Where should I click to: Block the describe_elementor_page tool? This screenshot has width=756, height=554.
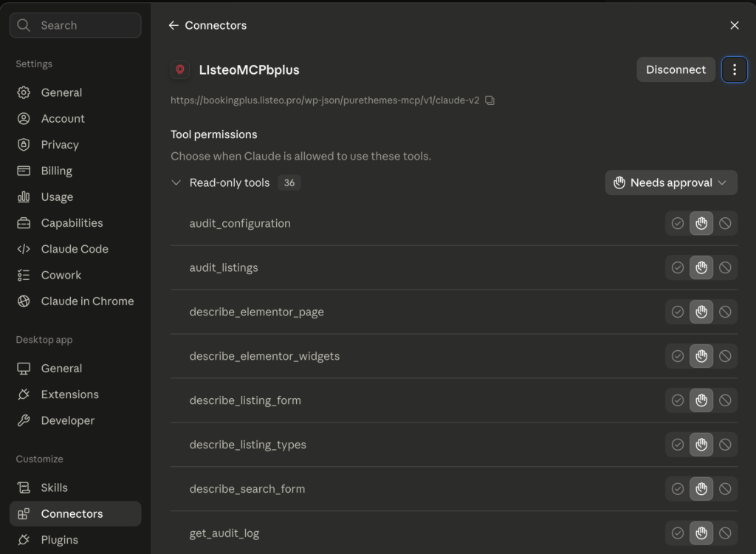coord(725,312)
